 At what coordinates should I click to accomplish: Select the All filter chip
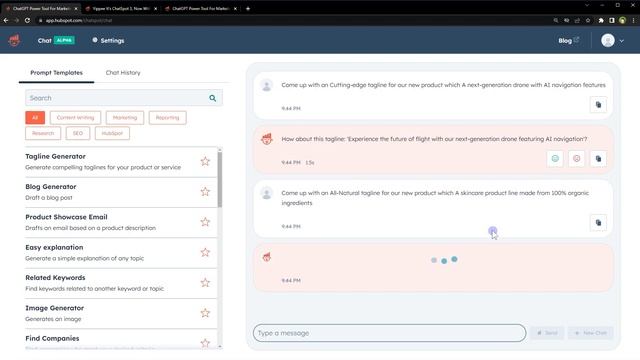35,118
